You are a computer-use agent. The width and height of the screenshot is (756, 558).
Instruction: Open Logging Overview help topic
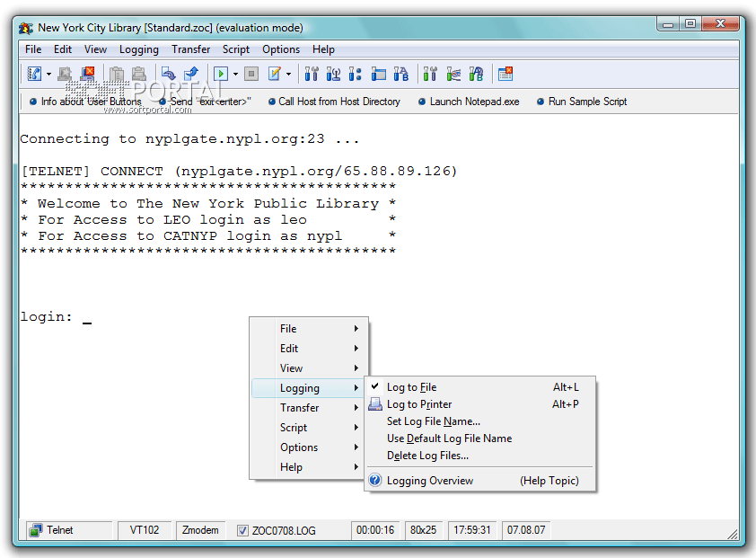pyautogui.click(x=480, y=481)
